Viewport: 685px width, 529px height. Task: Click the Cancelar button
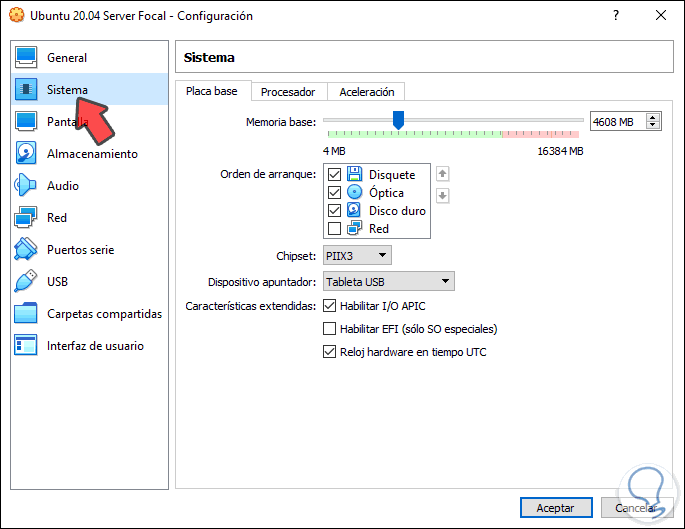click(x=637, y=508)
